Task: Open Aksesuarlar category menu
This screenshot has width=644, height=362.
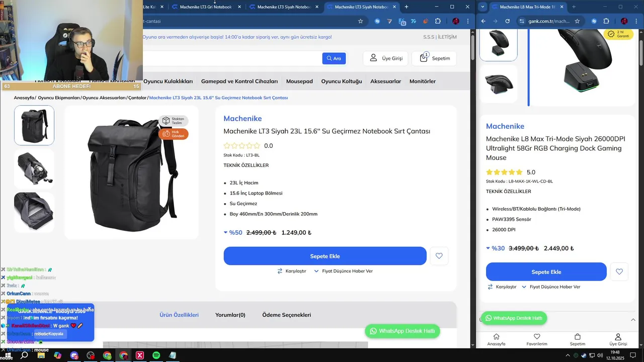Action: click(385, 81)
